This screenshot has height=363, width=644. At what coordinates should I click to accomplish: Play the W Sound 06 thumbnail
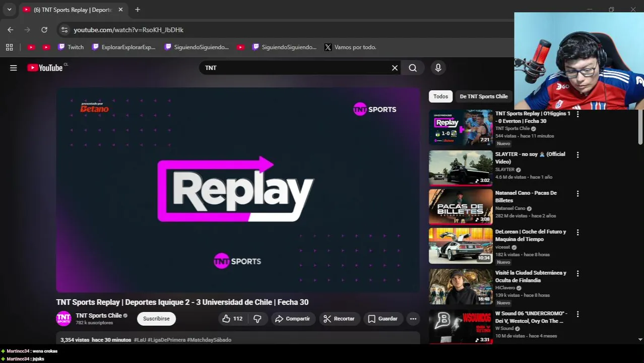point(461,327)
